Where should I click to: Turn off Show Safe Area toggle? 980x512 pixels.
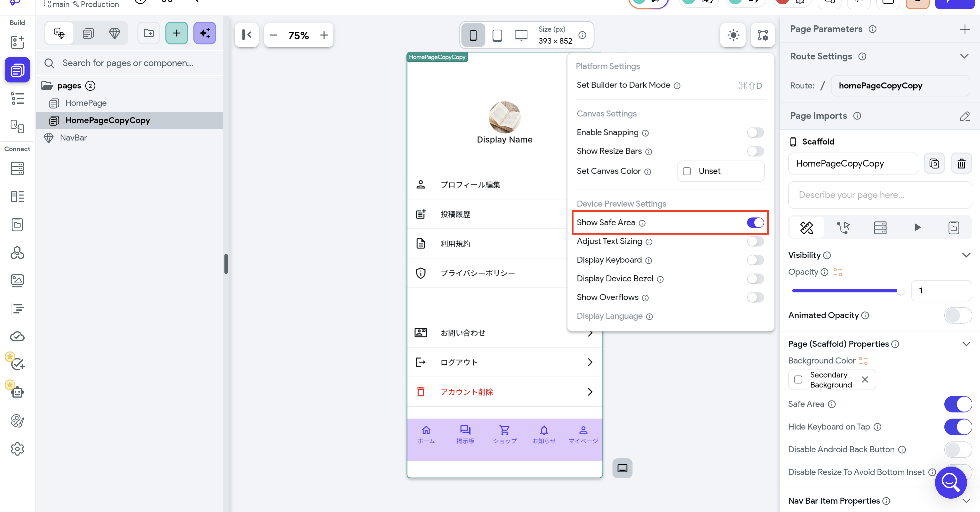coord(755,222)
